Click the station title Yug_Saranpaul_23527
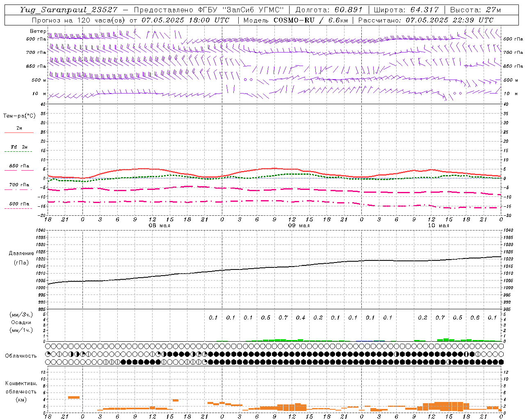 pyautogui.click(x=68, y=10)
